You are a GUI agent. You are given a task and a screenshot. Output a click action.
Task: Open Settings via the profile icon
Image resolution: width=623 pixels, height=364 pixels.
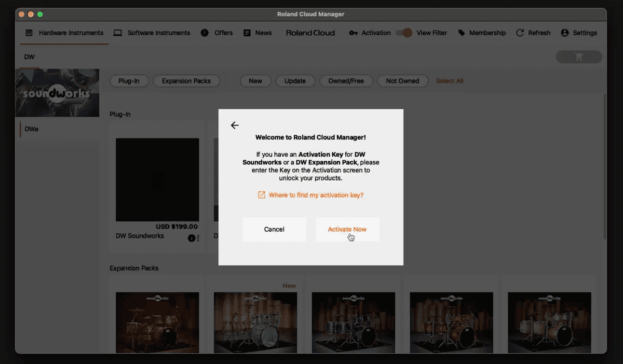click(x=565, y=33)
